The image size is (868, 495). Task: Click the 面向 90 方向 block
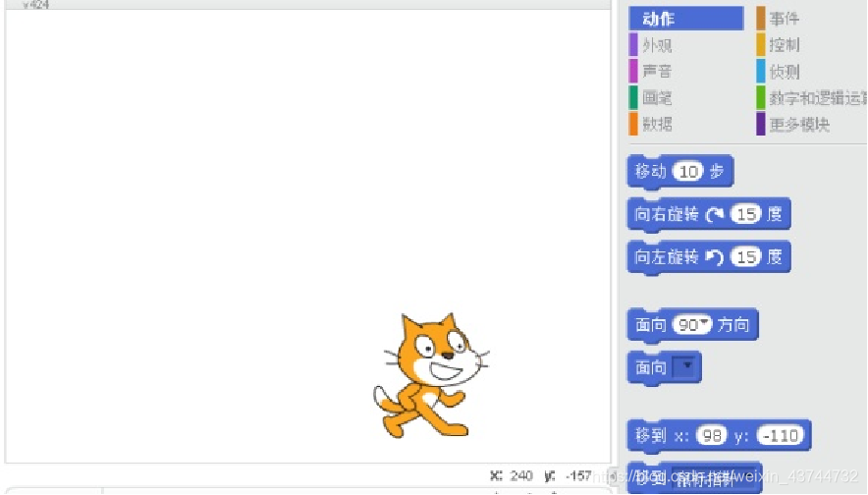pyautogui.click(x=692, y=325)
